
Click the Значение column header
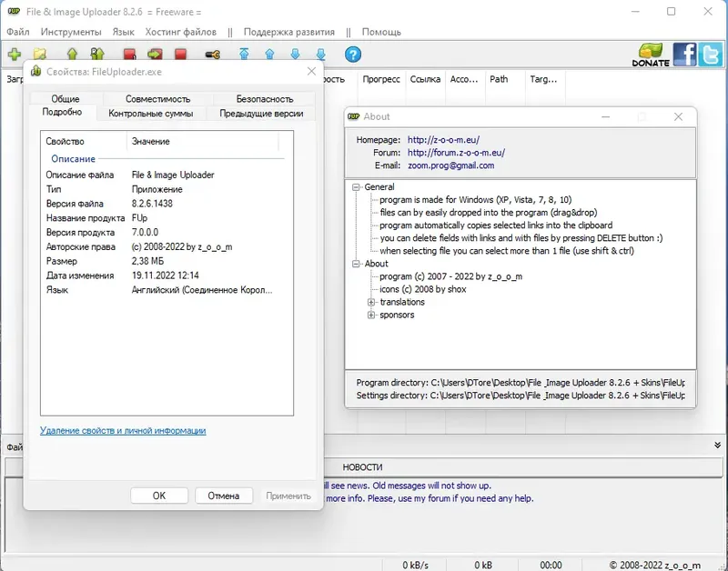(x=203, y=142)
